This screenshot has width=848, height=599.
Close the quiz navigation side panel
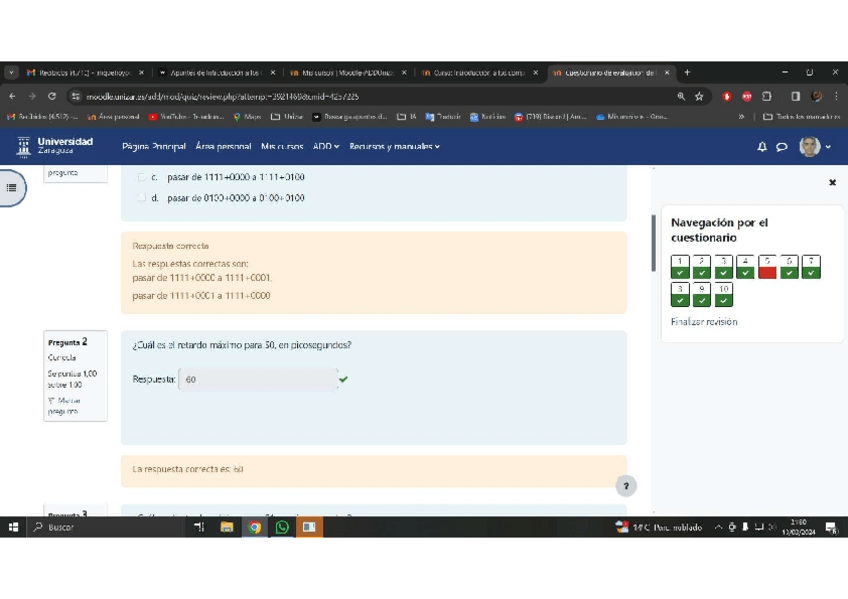point(832,183)
